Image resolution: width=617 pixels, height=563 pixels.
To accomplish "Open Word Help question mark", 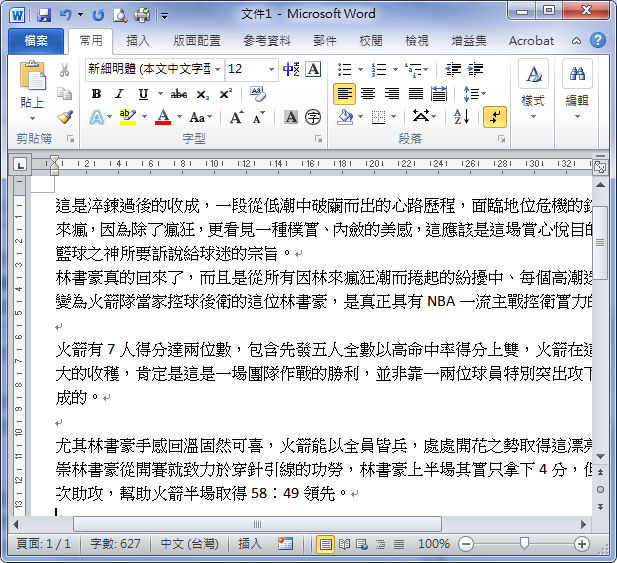I will coord(598,40).
